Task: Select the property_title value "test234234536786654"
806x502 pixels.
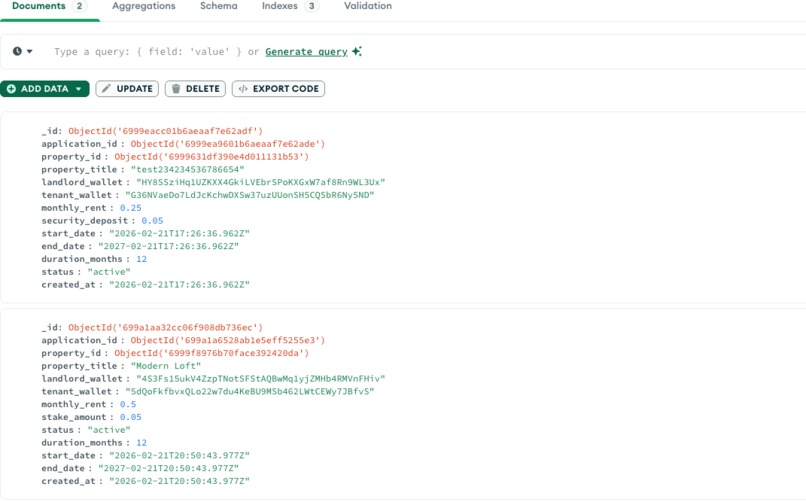Action: click(x=188, y=170)
